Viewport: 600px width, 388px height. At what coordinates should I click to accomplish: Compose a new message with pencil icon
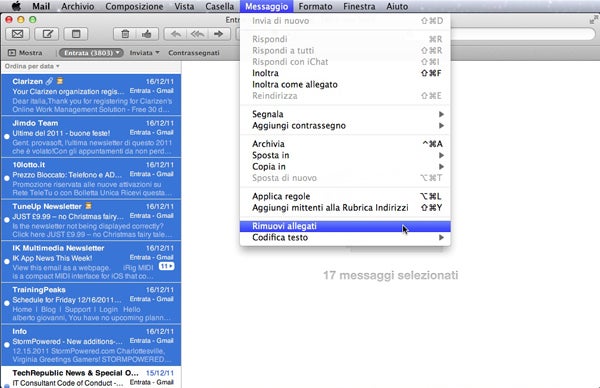coord(47,34)
